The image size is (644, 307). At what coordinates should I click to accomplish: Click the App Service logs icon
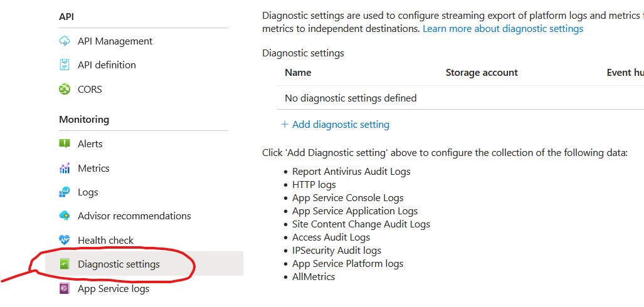coord(65,289)
